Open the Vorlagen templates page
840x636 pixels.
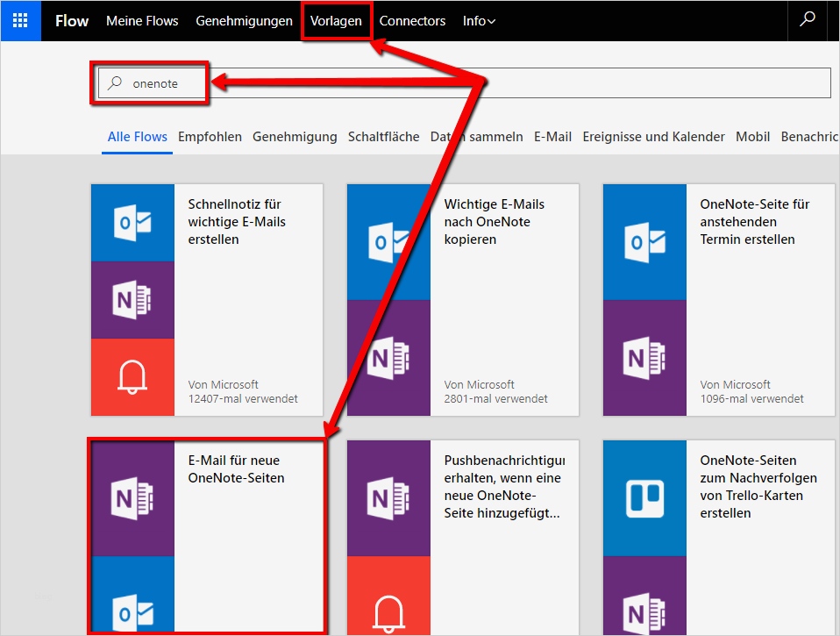[336, 20]
